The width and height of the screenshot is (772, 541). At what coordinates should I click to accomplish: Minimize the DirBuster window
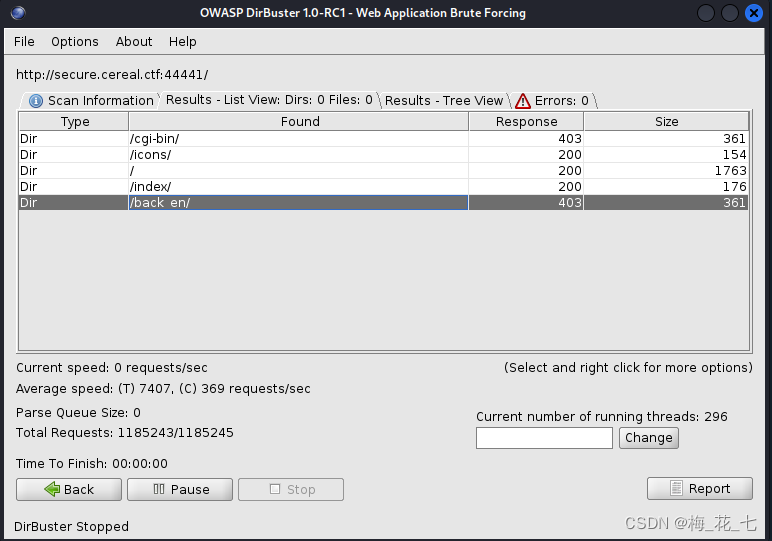coord(706,13)
